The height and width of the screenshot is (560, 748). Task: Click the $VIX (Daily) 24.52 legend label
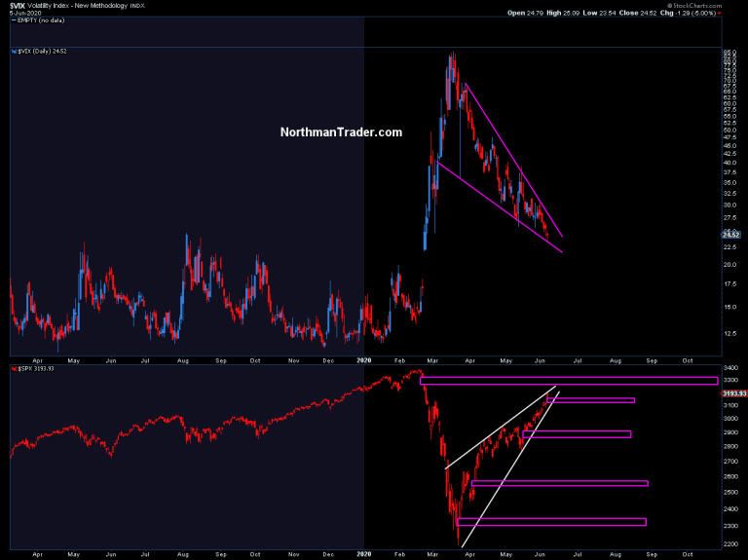(x=42, y=52)
